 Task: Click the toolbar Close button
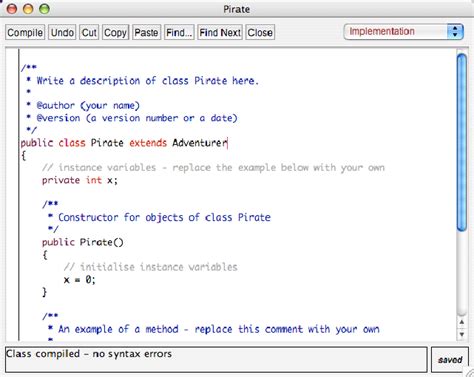pos(260,32)
